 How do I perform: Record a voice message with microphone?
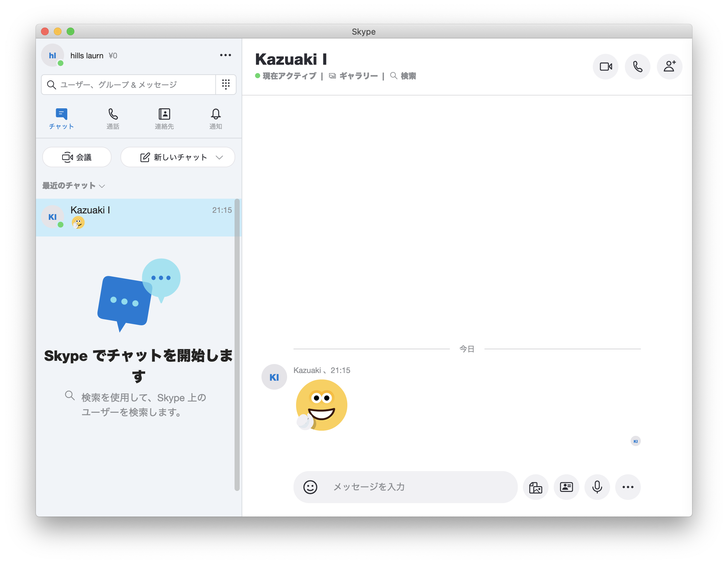click(597, 487)
